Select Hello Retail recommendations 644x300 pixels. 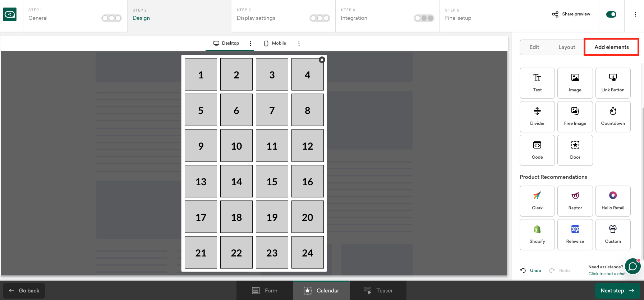point(613,201)
